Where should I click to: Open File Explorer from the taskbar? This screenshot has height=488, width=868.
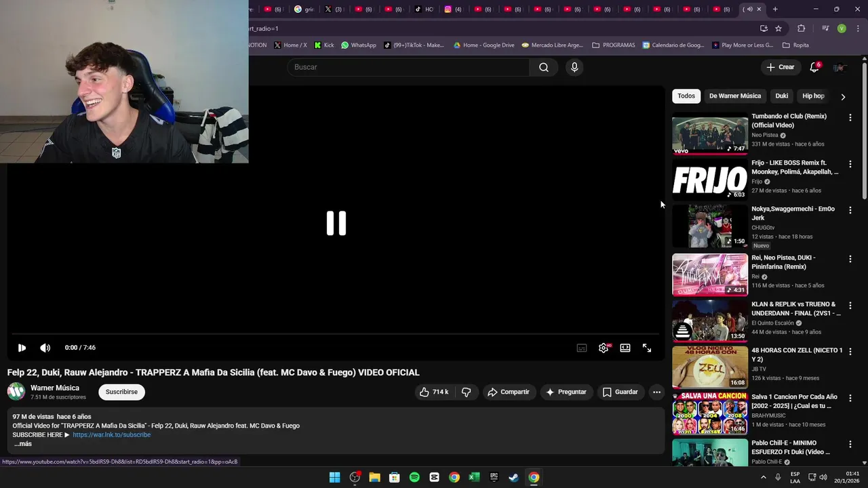(x=374, y=477)
